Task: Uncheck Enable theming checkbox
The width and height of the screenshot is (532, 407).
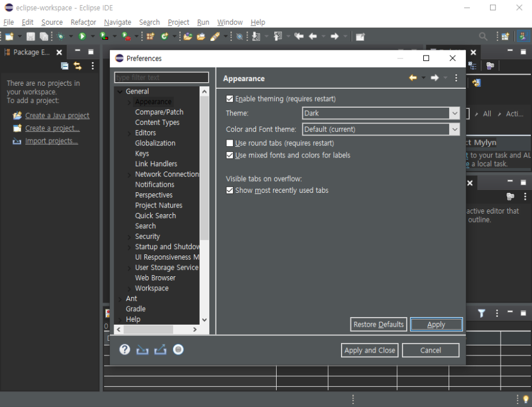Action: [x=230, y=99]
